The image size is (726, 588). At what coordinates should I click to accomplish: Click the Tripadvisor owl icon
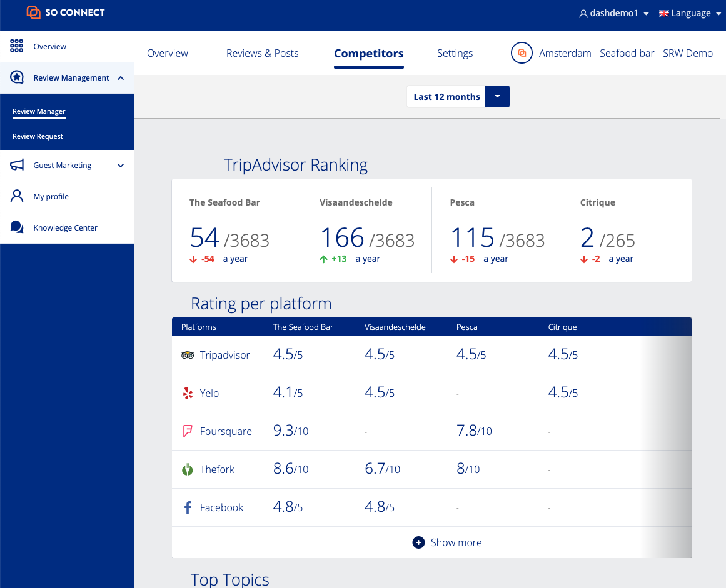click(188, 355)
